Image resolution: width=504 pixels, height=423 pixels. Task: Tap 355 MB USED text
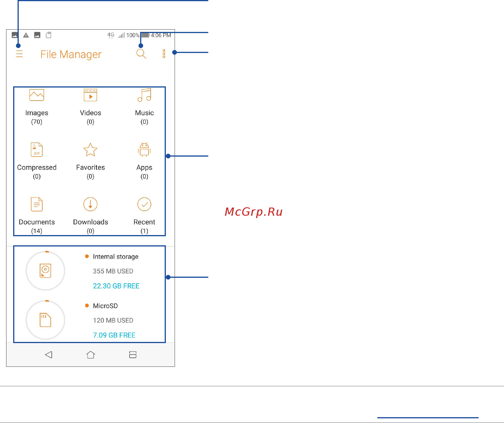pos(113,271)
